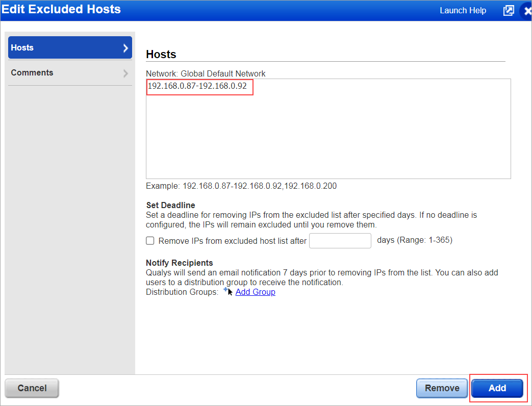Screen dimensions: 532x406
Task: Click the blue plus icon next to Add Group
Action: (225, 289)
